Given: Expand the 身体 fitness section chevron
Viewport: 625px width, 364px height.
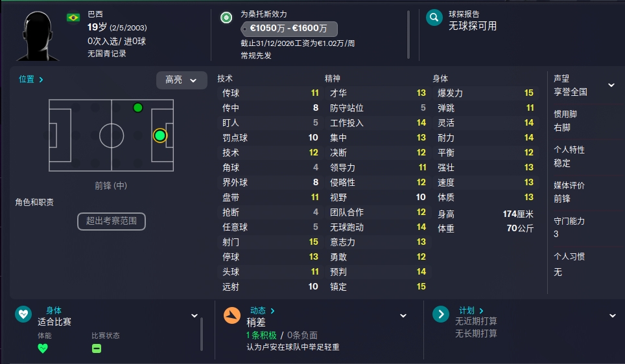Looking at the screenshot, I should pos(194,315).
